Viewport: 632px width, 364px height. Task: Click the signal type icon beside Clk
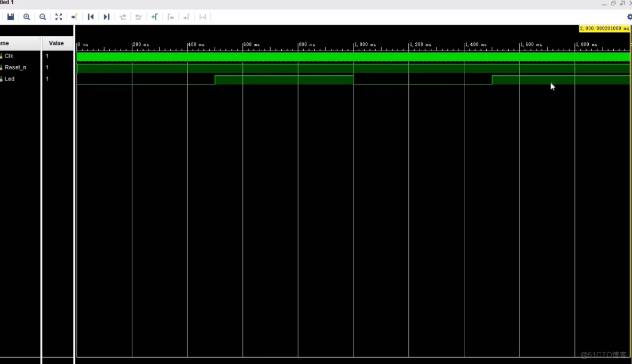click(x=2, y=56)
